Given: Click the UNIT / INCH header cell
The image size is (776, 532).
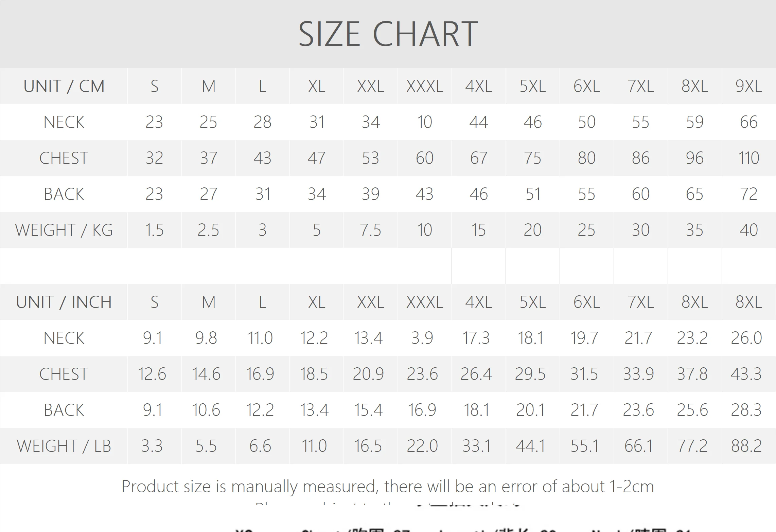Looking at the screenshot, I should (64, 302).
